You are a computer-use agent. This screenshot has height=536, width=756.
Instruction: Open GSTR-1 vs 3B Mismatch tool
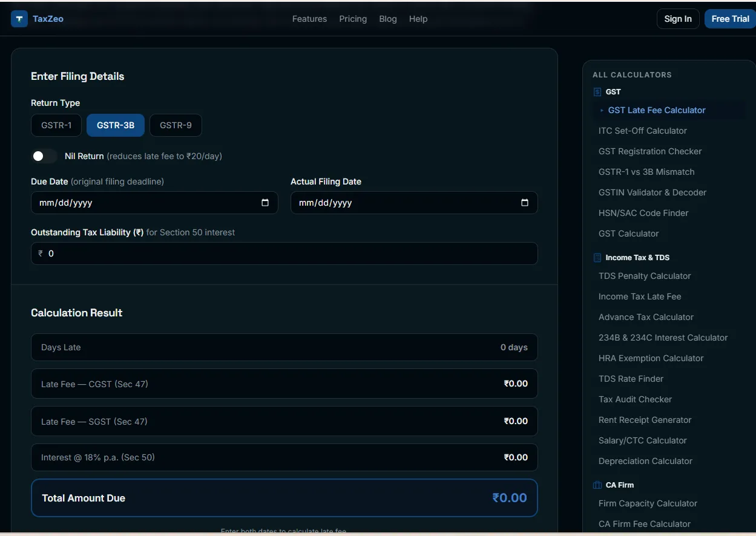(x=646, y=172)
